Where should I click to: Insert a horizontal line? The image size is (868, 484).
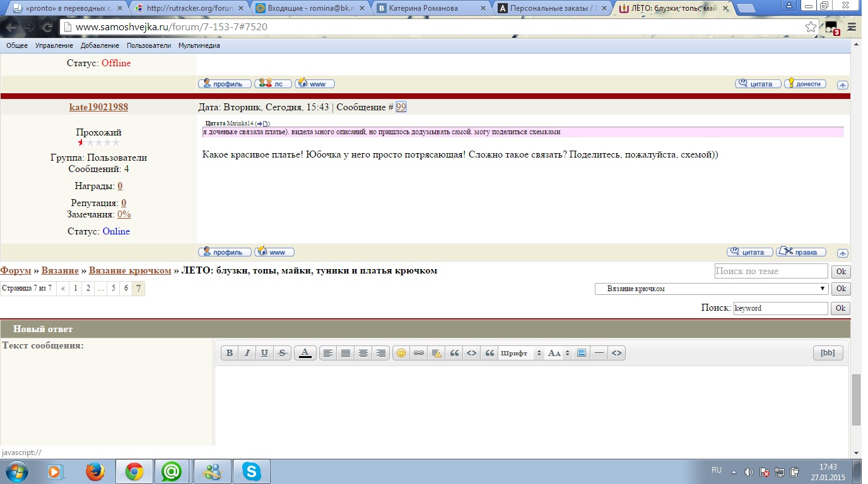click(x=599, y=353)
